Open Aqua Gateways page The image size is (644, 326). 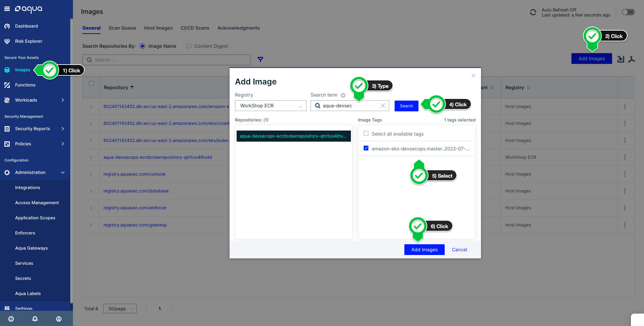point(32,248)
